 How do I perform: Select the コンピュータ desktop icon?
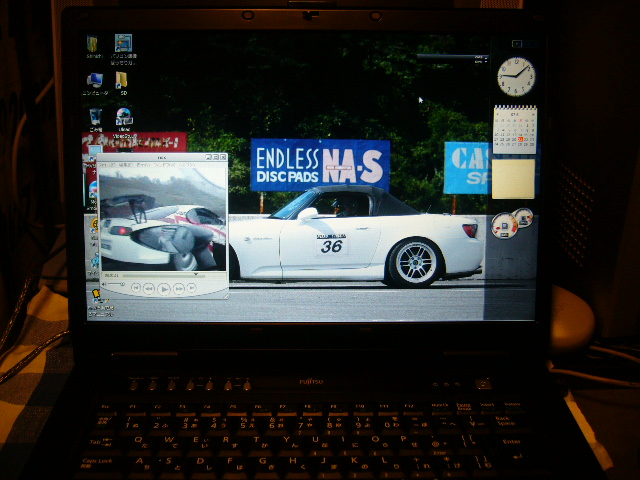[95, 84]
